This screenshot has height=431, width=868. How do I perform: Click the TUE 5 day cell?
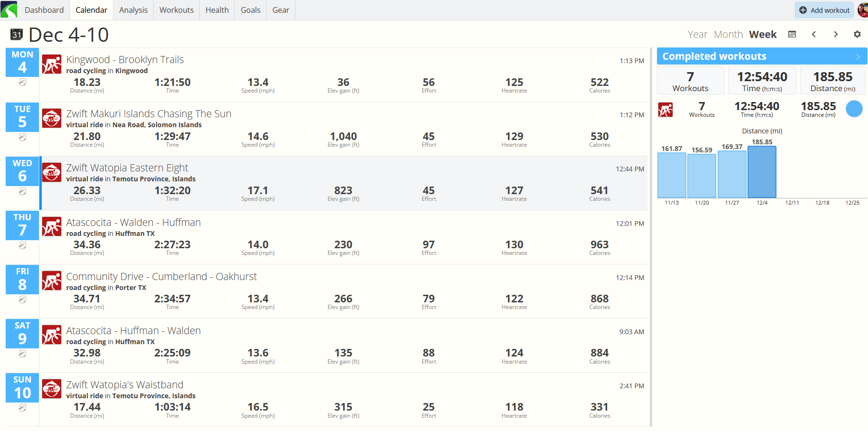coord(22,117)
